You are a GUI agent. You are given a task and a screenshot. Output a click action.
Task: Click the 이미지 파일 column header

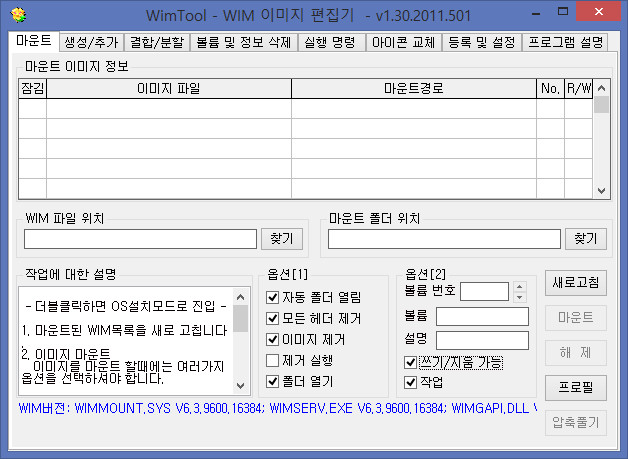tap(169, 89)
